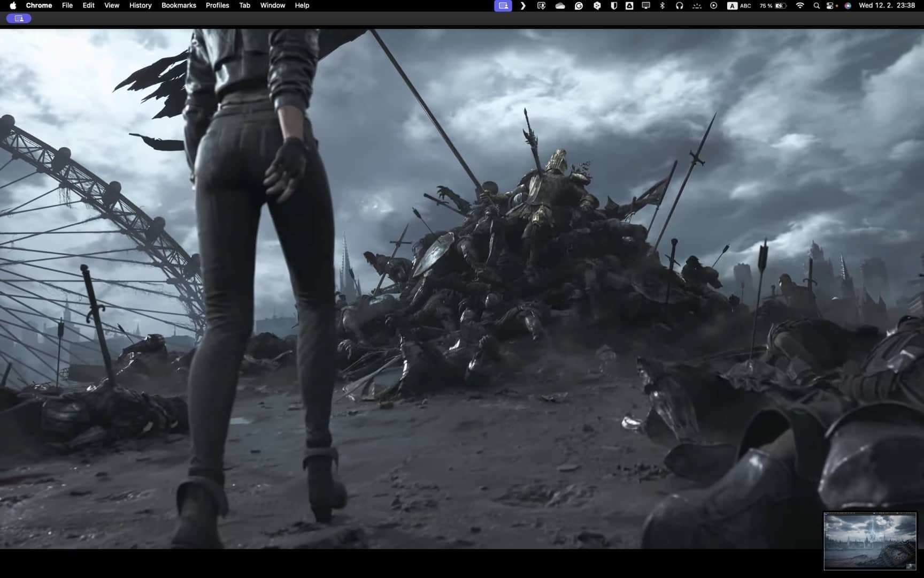Click the keyboard brightness menu bar icon

coord(696,5)
